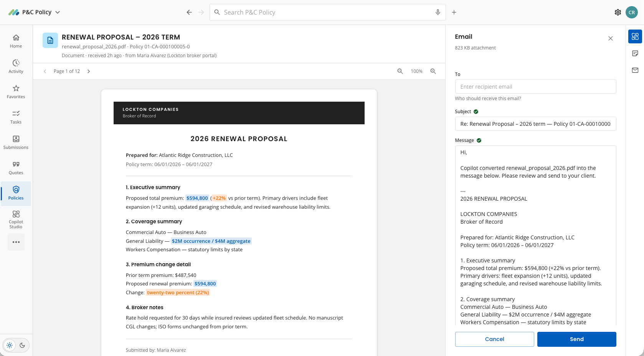Show more sidebar items ellipsis
This screenshot has width=644, height=356.
16,242
